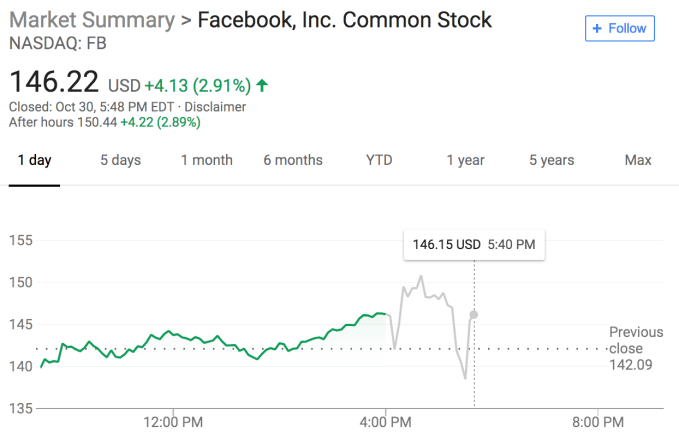Screen dimensions: 679x438
Task: Click the gray hover dot on chart
Action: pyautogui.click(x=473, y=314)
